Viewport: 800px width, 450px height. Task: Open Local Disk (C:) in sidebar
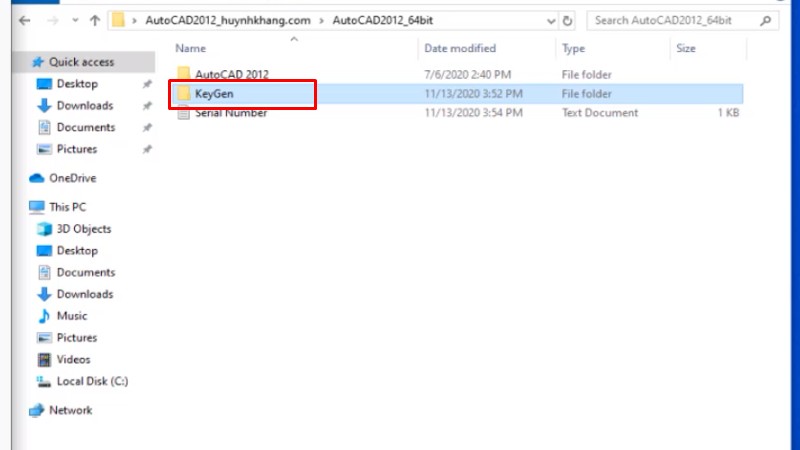click(x=92, y=381)
